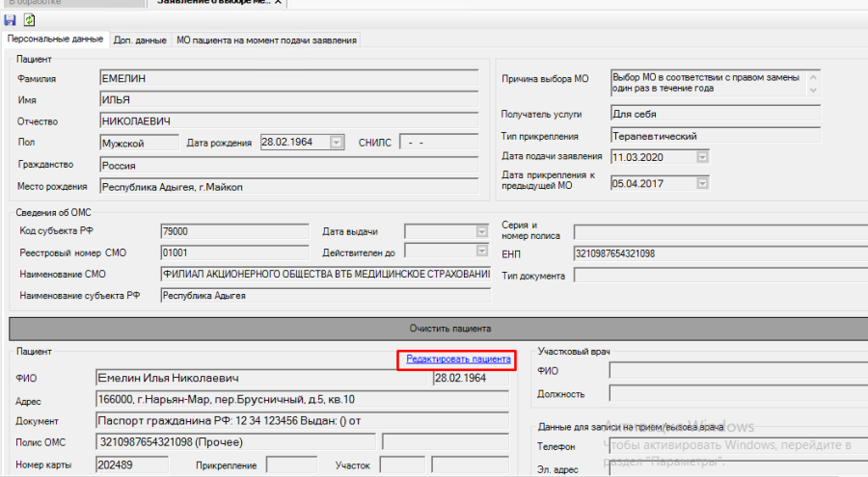This screenshot has height=477, width=868.
Task: Click the ЕНП field with 3210987654321098
Action: pyautogui.click(x=720, y=253)
